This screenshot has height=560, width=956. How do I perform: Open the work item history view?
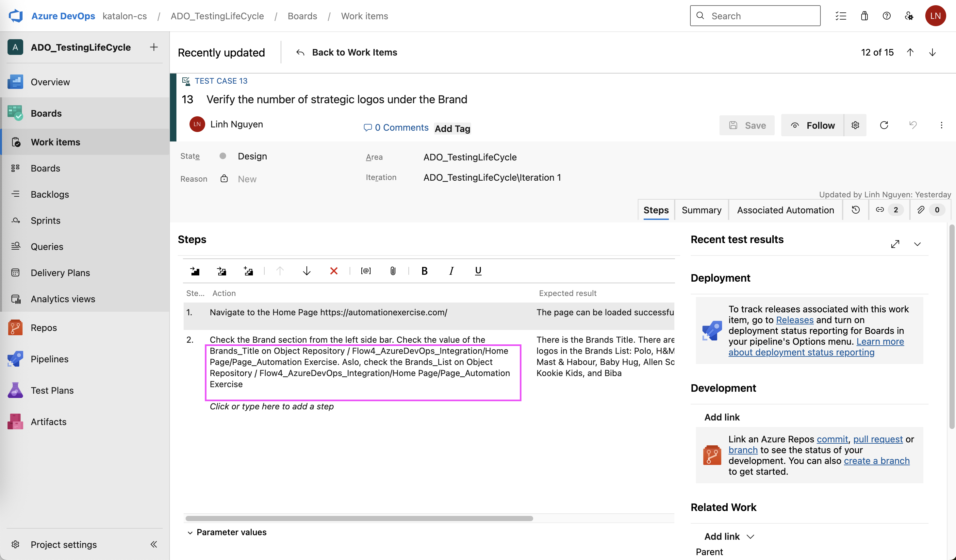tap(855, 210)
